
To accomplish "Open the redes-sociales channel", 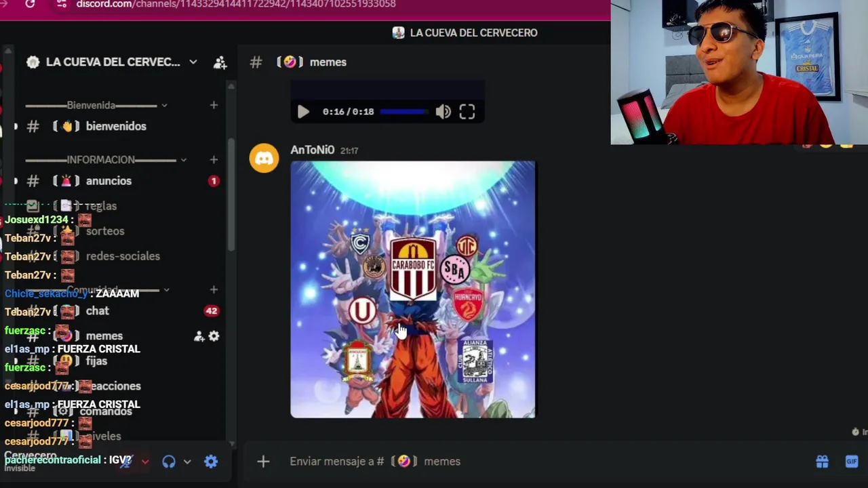I will (x=123, y=256).
